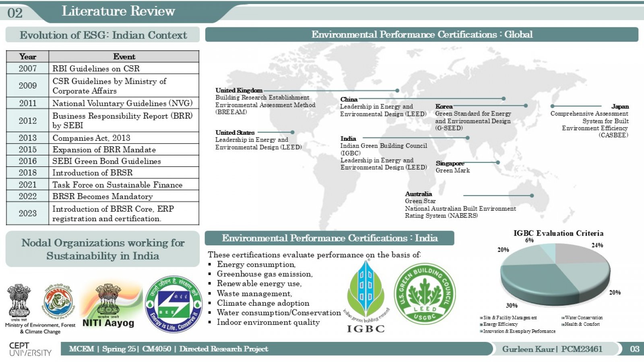The height and width of the screenshot is (362, 644).
Task: Click the BEE energy conservation logo
Action: pos(174,304)
